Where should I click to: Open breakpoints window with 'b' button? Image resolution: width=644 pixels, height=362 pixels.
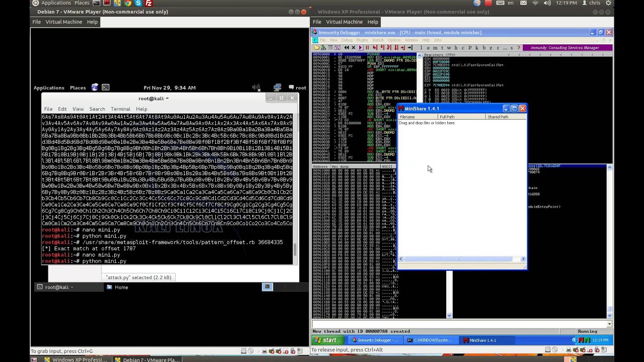pos(484,48)
